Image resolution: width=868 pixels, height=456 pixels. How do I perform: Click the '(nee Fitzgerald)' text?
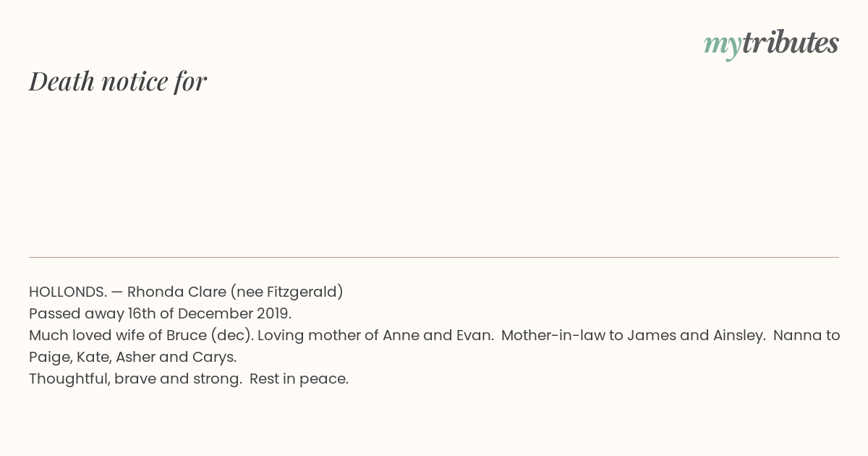(287, 292)
